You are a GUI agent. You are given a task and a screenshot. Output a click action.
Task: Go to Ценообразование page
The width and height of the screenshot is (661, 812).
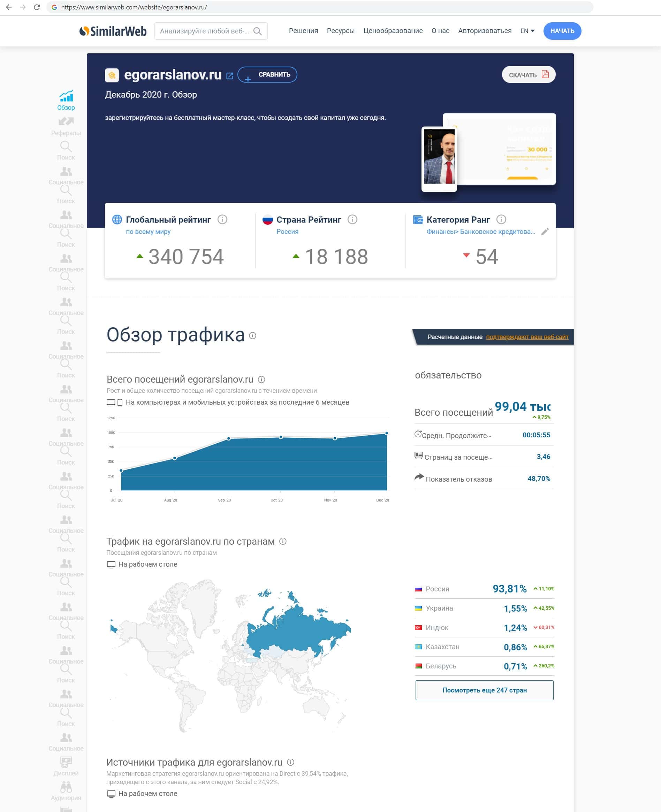click(x=393, y=31)
